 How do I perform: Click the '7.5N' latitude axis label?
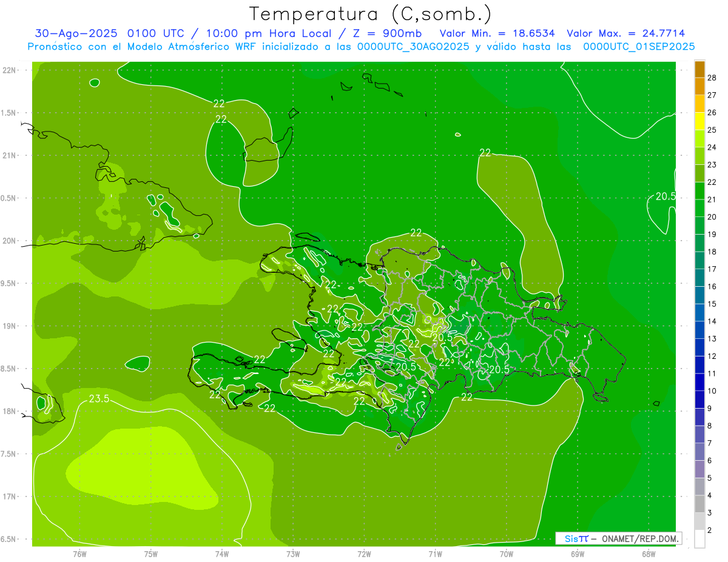pyautogui.click(x=8, y=453)
